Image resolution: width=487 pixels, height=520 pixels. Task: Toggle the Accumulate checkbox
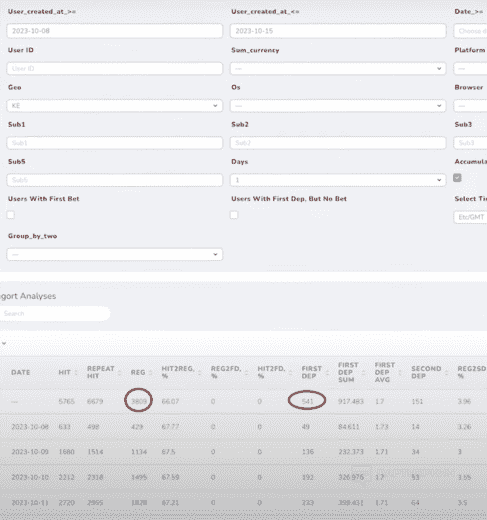coord(457,178)
